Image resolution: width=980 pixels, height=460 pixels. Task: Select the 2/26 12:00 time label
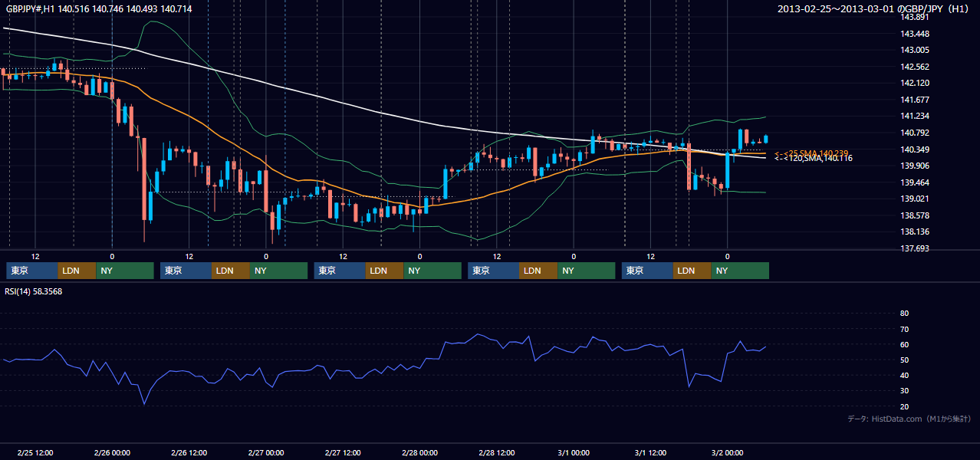point(189,452)
